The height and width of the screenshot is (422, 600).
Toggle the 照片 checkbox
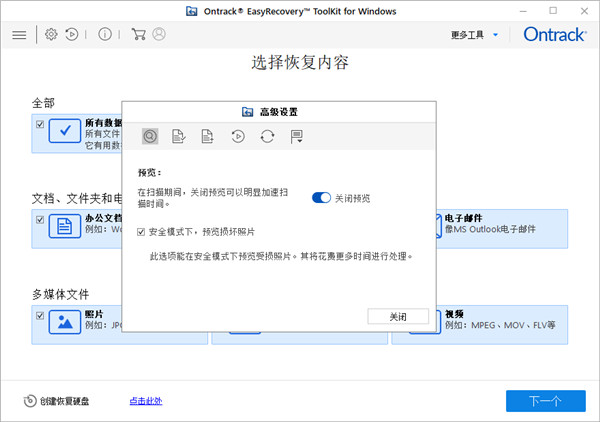(x=40, y=316)
